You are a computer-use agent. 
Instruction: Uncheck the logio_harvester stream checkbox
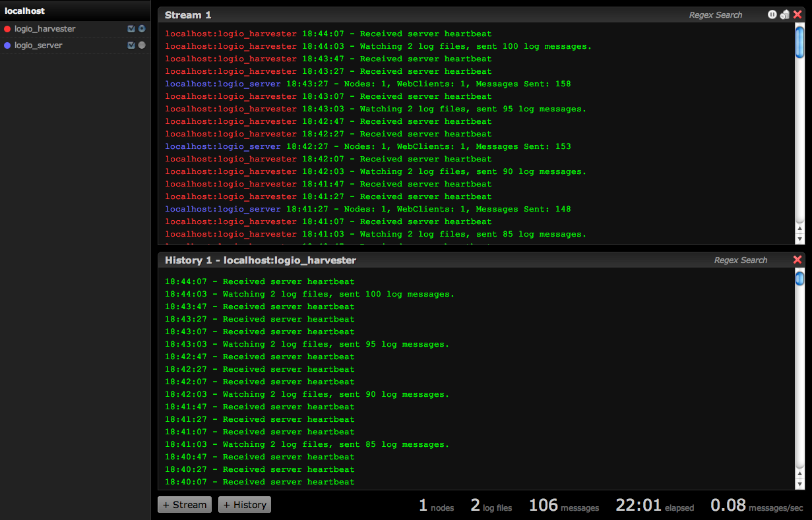(x=131, y=29)
